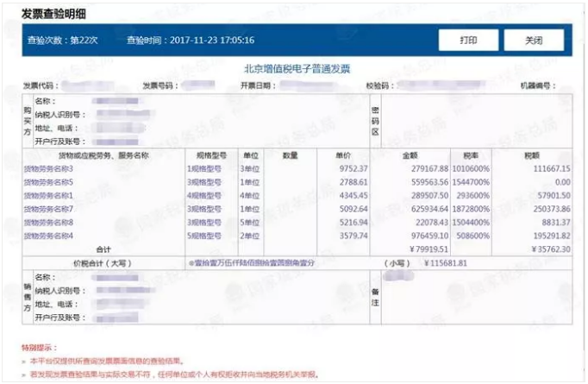
Task: Click the 打印 print button
Action: click(x=468, y=41)
